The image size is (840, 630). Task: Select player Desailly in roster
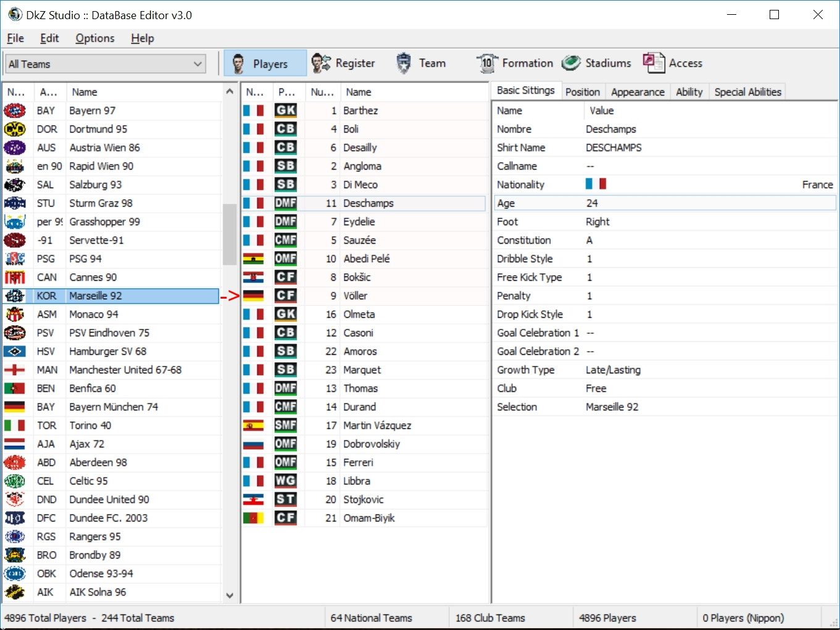364,147
